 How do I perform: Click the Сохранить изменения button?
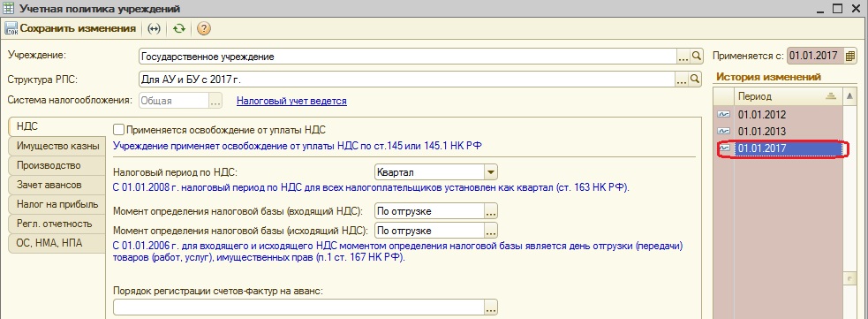point(71,29)
